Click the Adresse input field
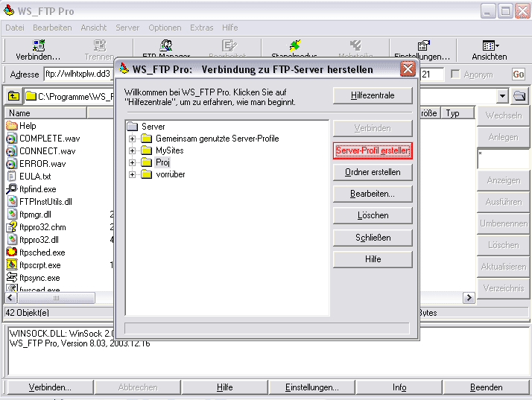 click(78, 74)
